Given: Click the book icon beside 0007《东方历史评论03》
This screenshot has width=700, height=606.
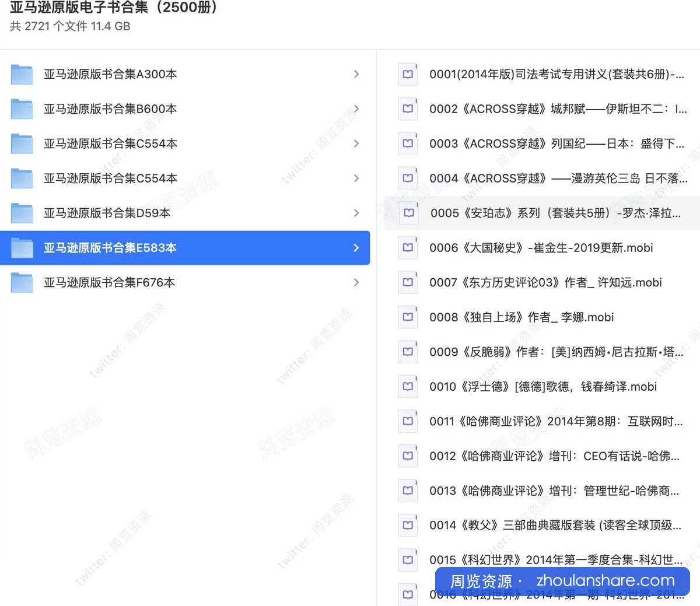Looking at the screenshot, I should pos(408,282).
